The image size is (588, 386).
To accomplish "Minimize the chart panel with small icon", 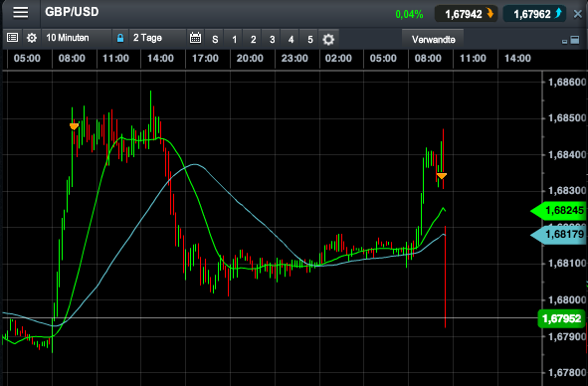I will 564,41.
